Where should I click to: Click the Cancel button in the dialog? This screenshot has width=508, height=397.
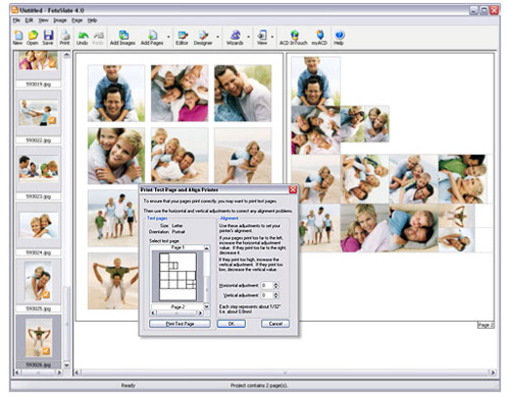[x=275, y=324]
